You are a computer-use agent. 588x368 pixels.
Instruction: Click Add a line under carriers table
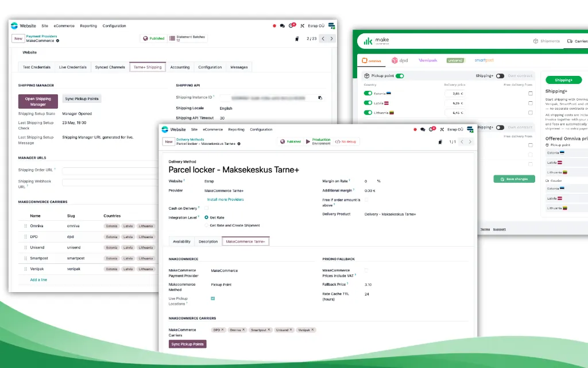pyautogui.click(x=38, y=280)
